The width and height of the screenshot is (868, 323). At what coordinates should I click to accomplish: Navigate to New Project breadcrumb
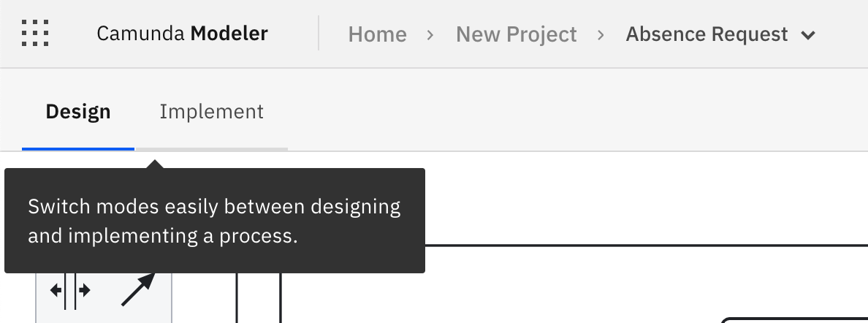tap(516, 34)
